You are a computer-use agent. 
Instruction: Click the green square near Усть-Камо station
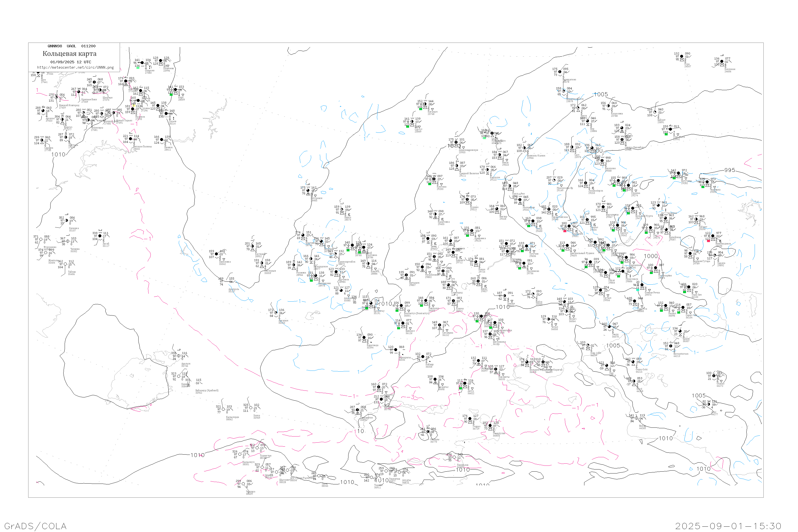(666, 134)
